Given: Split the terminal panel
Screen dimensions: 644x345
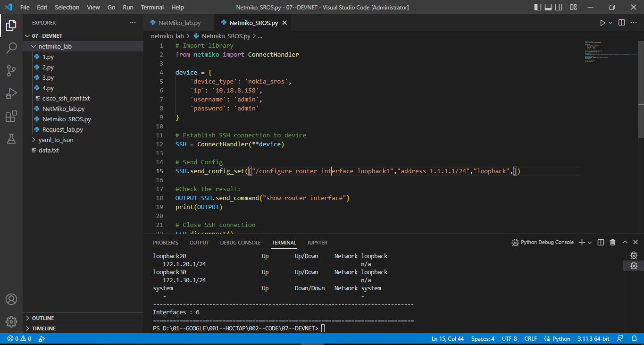Looking at the screenshot, I should point(601,242).
